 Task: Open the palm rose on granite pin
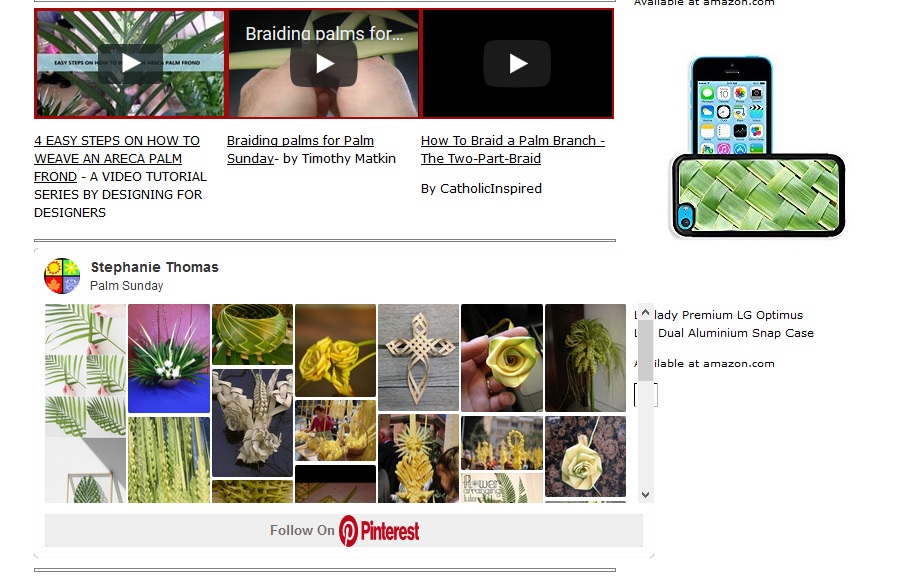pos(585,456)
